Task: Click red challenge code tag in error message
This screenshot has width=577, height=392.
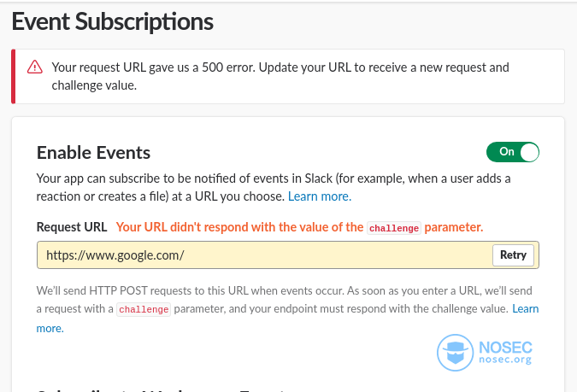Action: [x=394, y=228]
